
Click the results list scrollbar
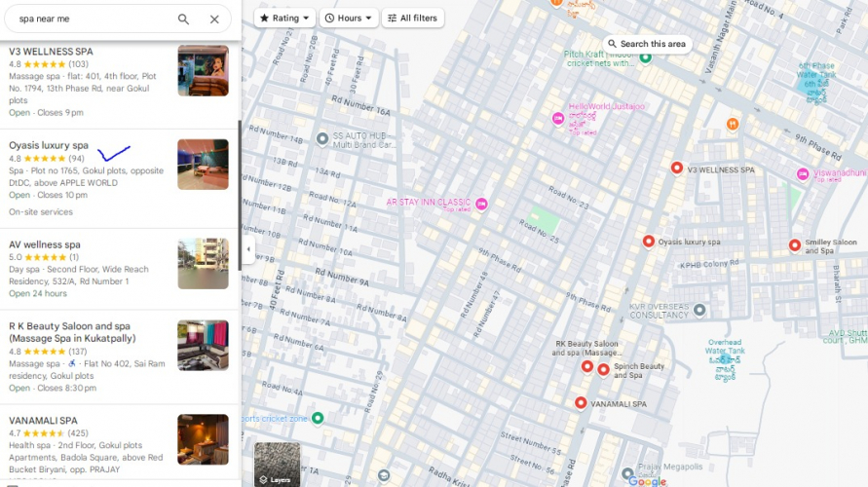(239, 196)
